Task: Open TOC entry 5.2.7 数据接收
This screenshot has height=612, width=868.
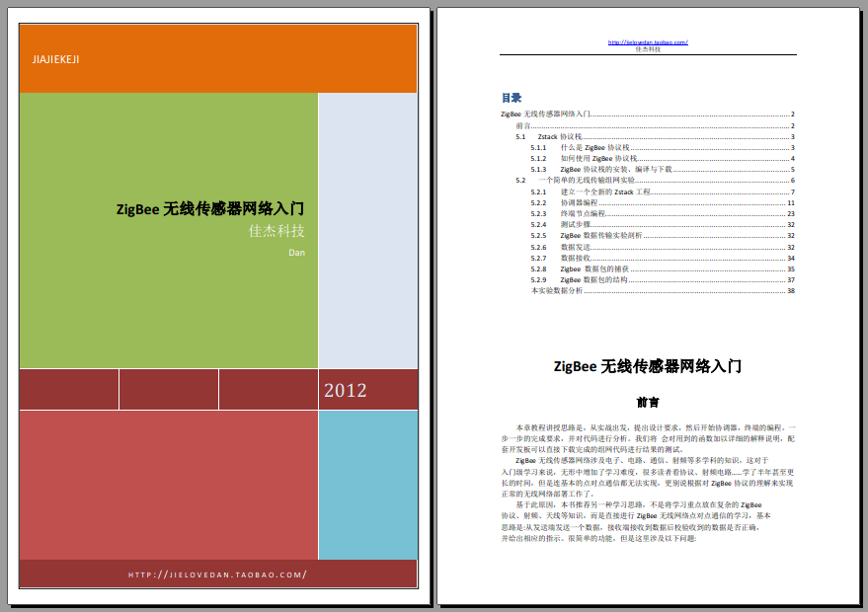Action: (x=663, y=258)
